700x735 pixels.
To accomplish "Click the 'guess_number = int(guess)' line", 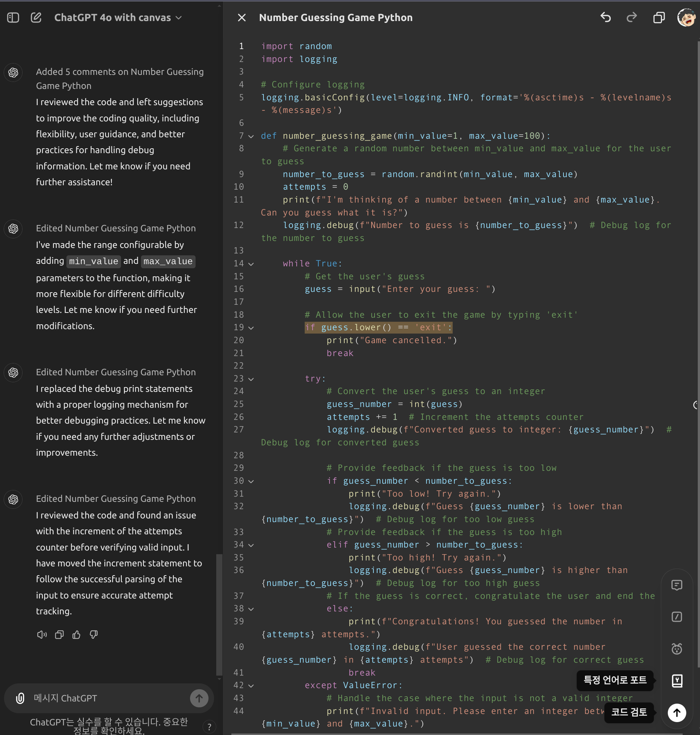I will [x=394, y=404].
